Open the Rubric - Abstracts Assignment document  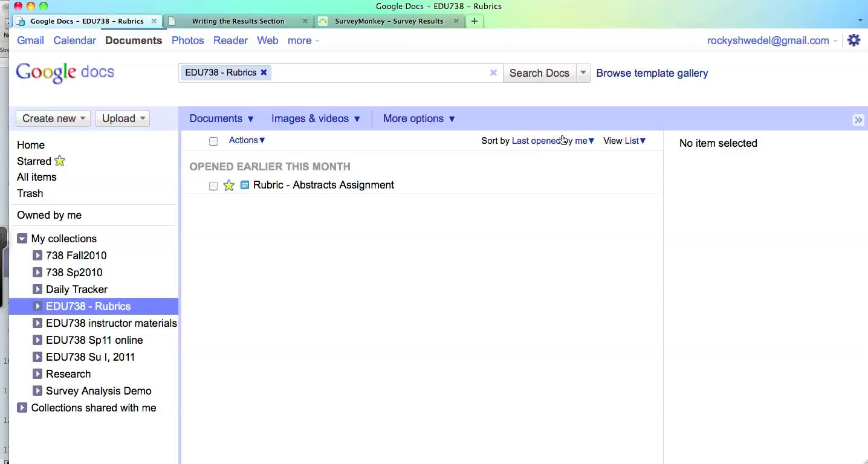(x=323, y=185)
